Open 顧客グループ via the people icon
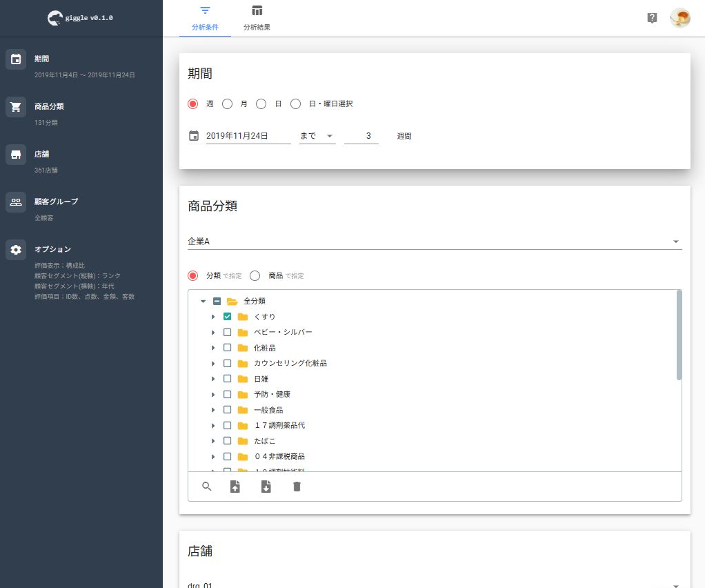The height and width of the screenshot is (588, 705). click(x=16, y=202)
